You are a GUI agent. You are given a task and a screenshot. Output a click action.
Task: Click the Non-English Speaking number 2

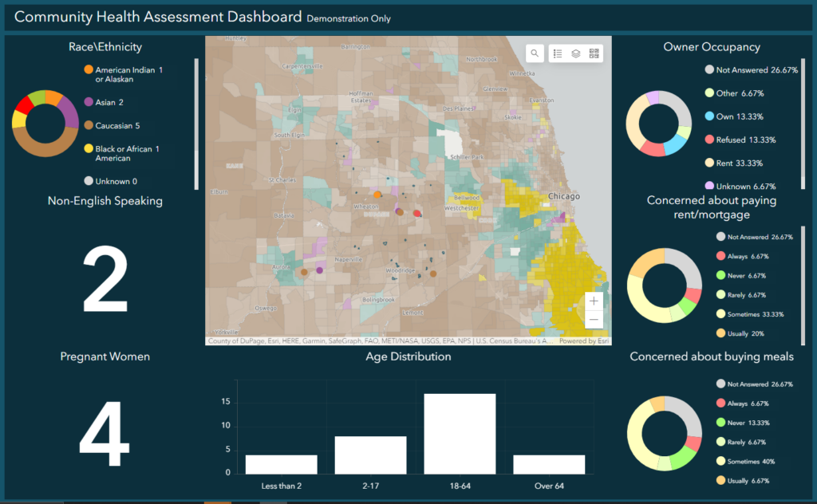coord(105,280)
